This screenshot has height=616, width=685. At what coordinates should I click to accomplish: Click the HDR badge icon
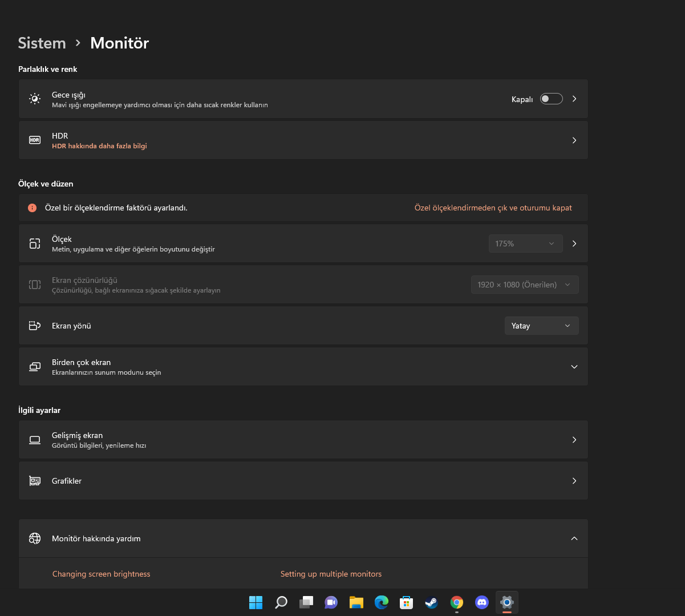coord(35,140)
